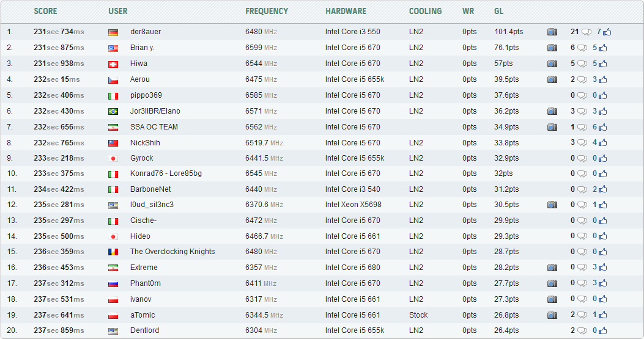Open camera icon for aTomic
Viewport: 644px width, 339px height.
click(552, 315)
